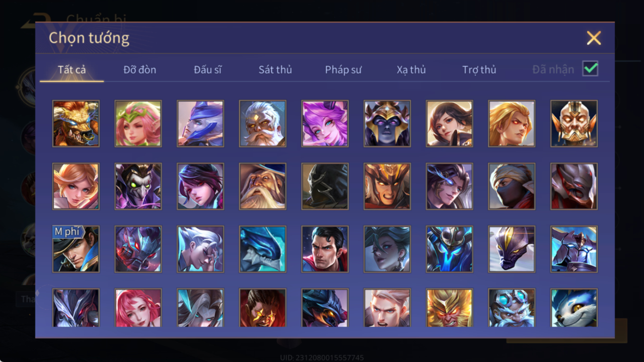This screenshot has height=362, width=644.
Task: Choose the golden masked bald hero
Action: [x=574, y=124]
